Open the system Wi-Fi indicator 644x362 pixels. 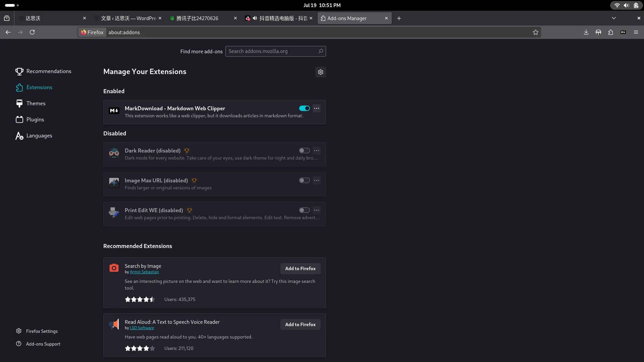[617, 5]
